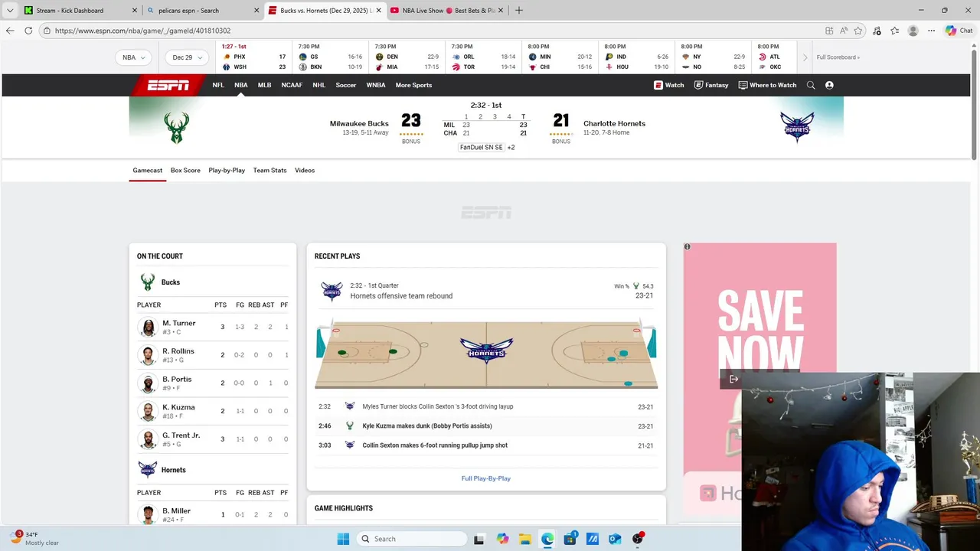Open the More Sports menu

pos(413,85)
